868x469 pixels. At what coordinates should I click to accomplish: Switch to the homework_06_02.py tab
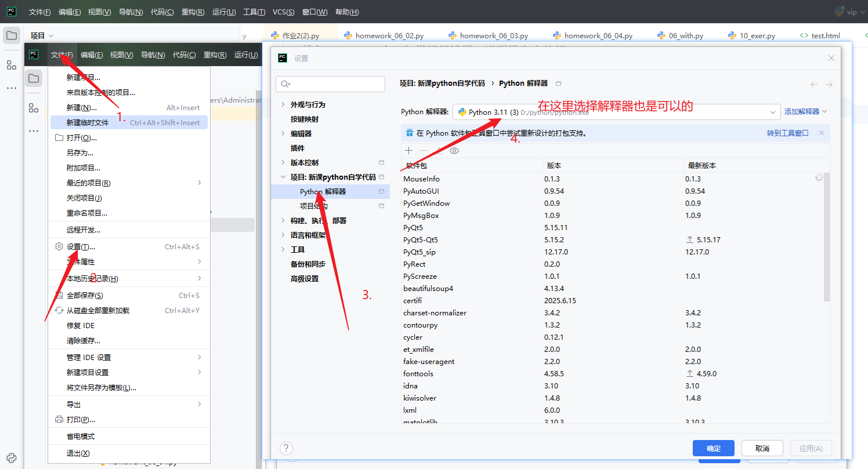pyautogui.click(x=384, y=35)
